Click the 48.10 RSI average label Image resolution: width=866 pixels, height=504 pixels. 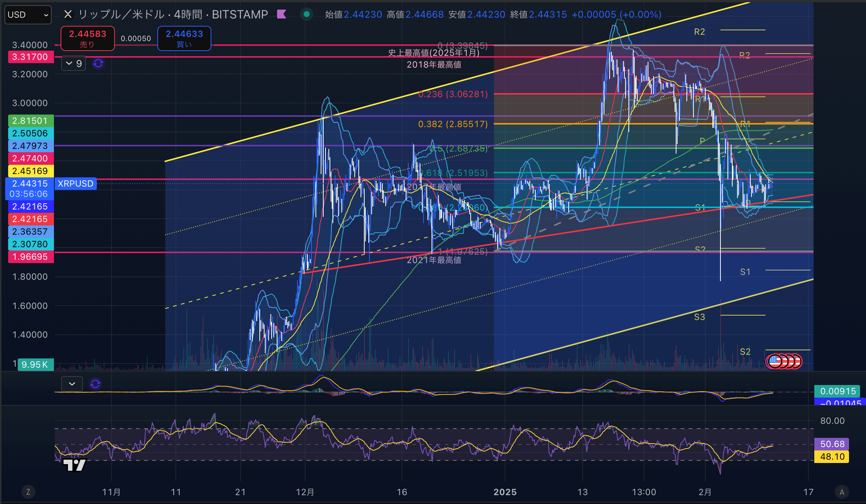[x=832, y=457]
